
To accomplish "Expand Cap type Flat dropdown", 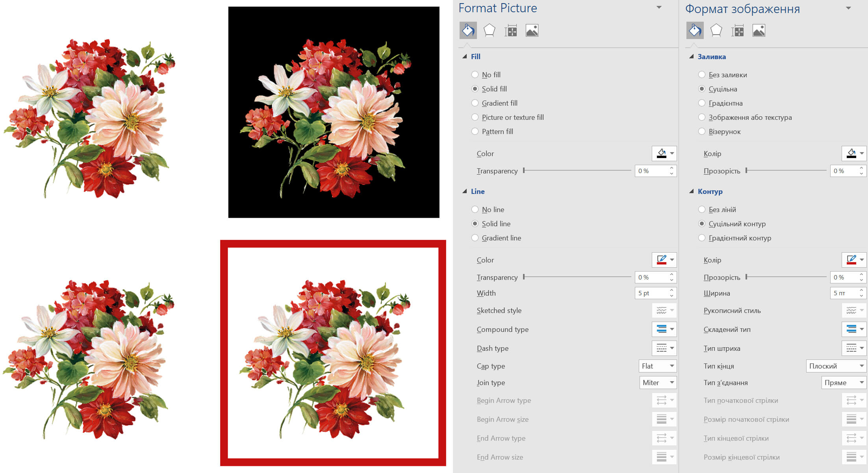I will click(657, 366).
